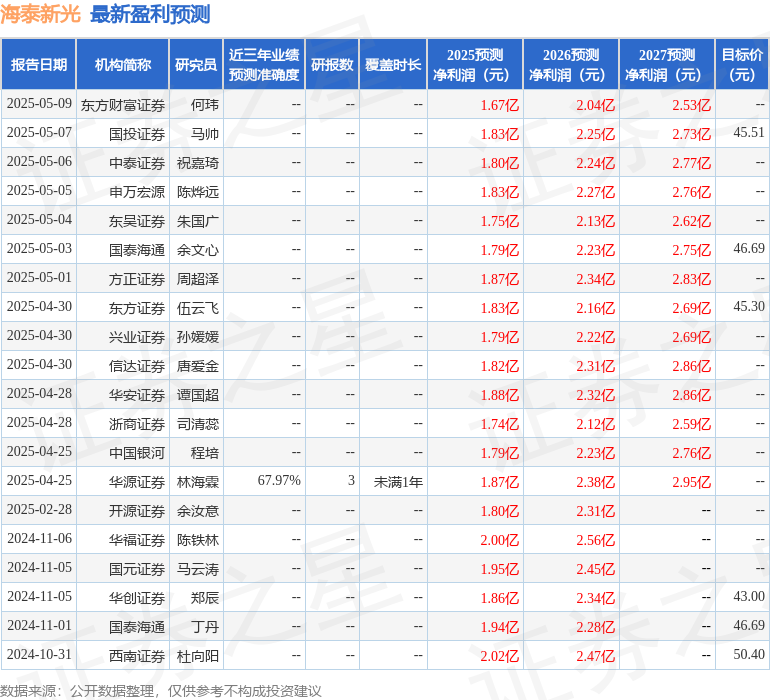Click researcher name 祝嘉琦

pos(198,163)
